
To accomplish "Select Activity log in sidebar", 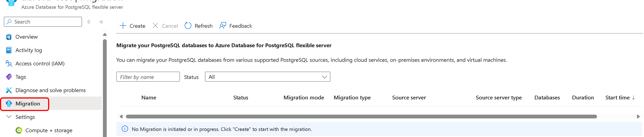I will 28,50.
